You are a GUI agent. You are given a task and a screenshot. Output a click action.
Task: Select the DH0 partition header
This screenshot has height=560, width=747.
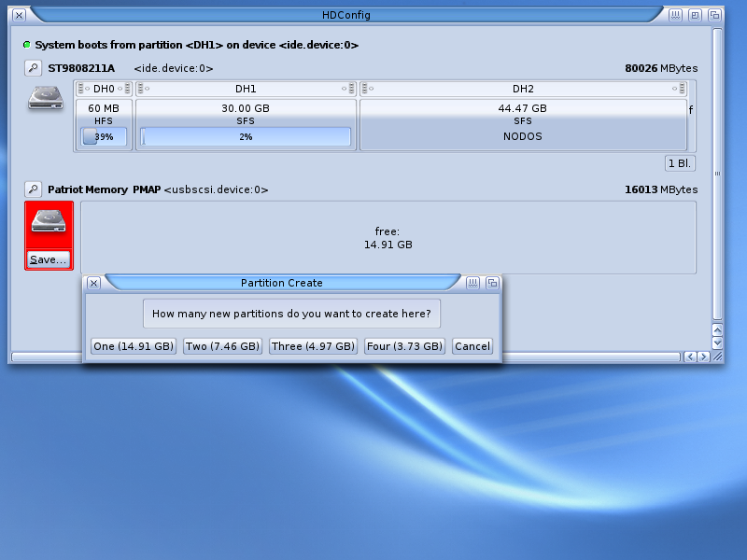tap(104, 89)
